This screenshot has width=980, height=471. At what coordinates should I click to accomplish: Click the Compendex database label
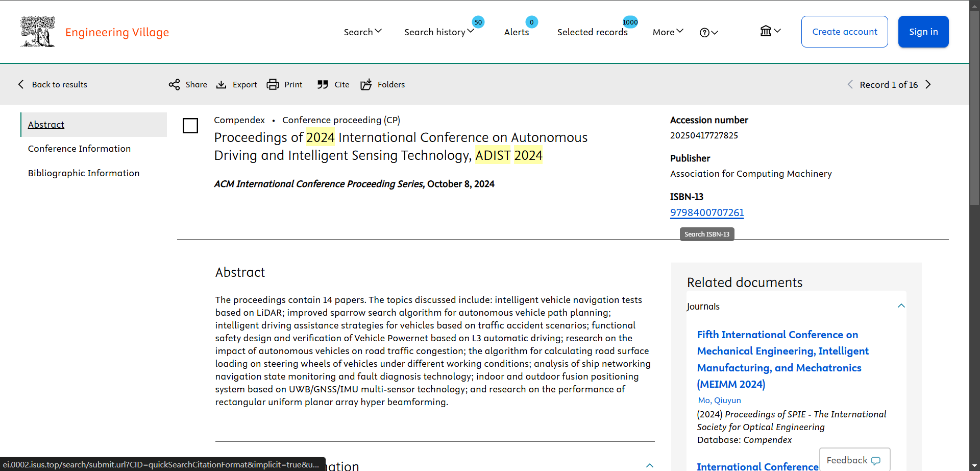coord(239,120)
